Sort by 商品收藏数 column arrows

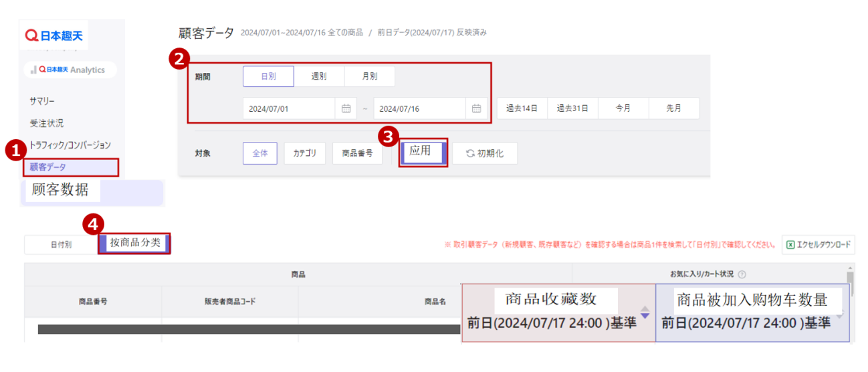[x=645, y=312]
